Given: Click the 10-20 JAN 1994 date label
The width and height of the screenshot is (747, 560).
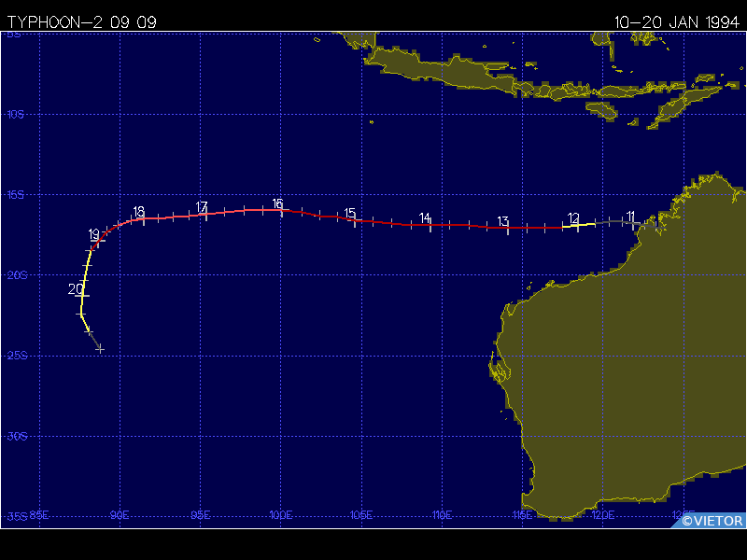Looking at the screenshot, I should tap(676, 19).
